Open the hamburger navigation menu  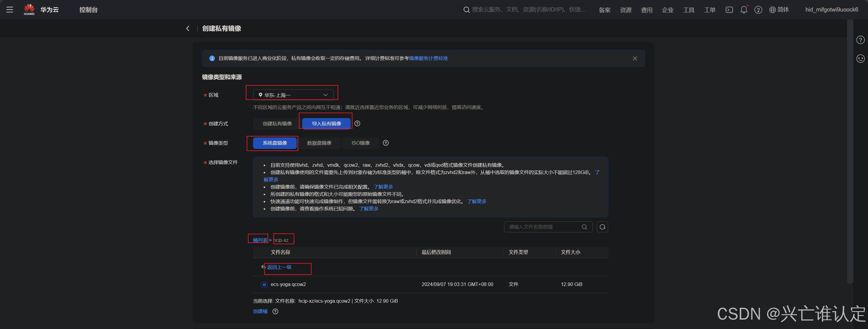pos(10,10)
